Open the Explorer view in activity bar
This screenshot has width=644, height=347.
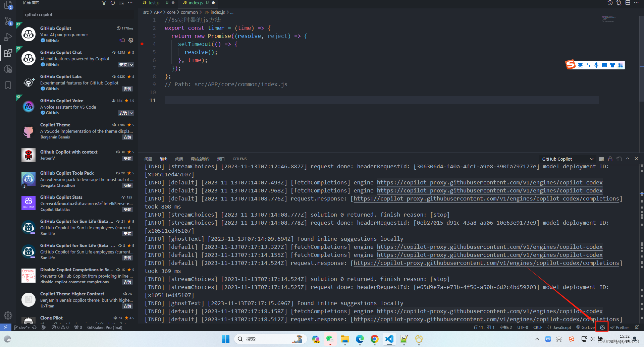click(x=8, y=5)
